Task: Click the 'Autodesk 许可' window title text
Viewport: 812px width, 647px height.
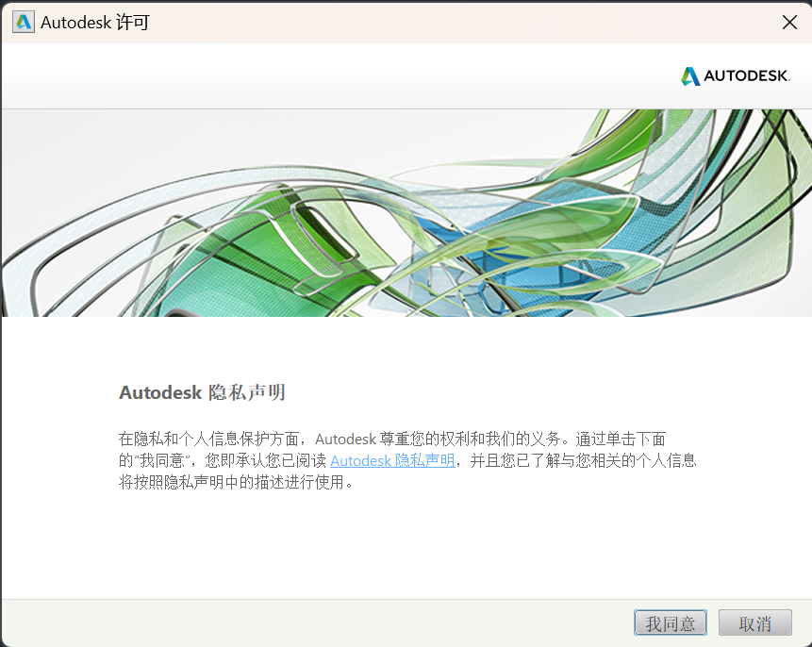Action: coord(95,22)
